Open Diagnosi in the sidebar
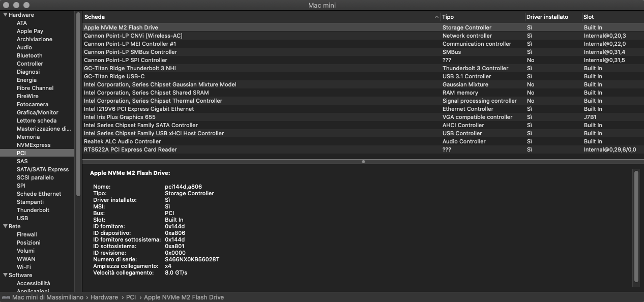Viewport: 644px width, 302px height. coord(28,72)
